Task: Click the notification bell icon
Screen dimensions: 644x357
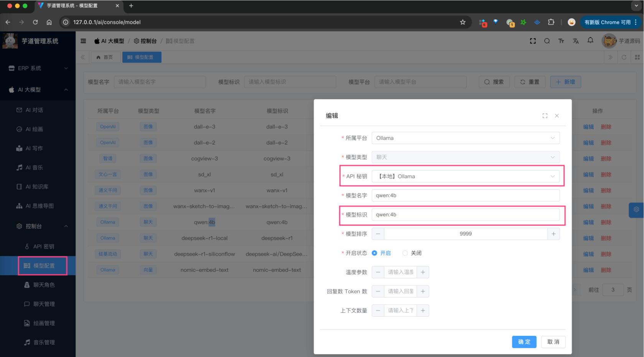Action: pos(590,41)
